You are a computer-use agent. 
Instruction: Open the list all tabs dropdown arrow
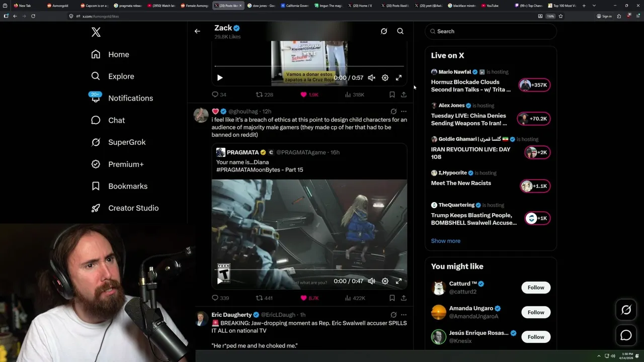[594, 6]
